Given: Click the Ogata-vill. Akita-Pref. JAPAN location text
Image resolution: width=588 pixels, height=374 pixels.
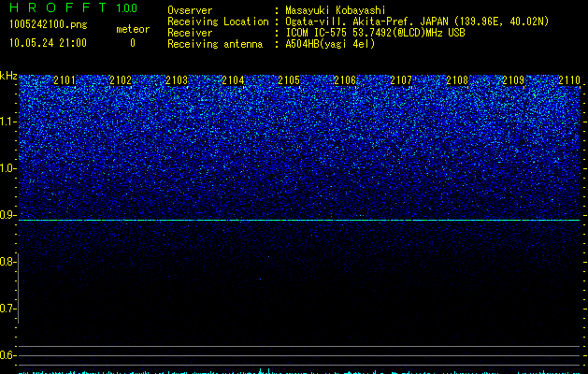Looking at the screenshot, I should [417, 22].
